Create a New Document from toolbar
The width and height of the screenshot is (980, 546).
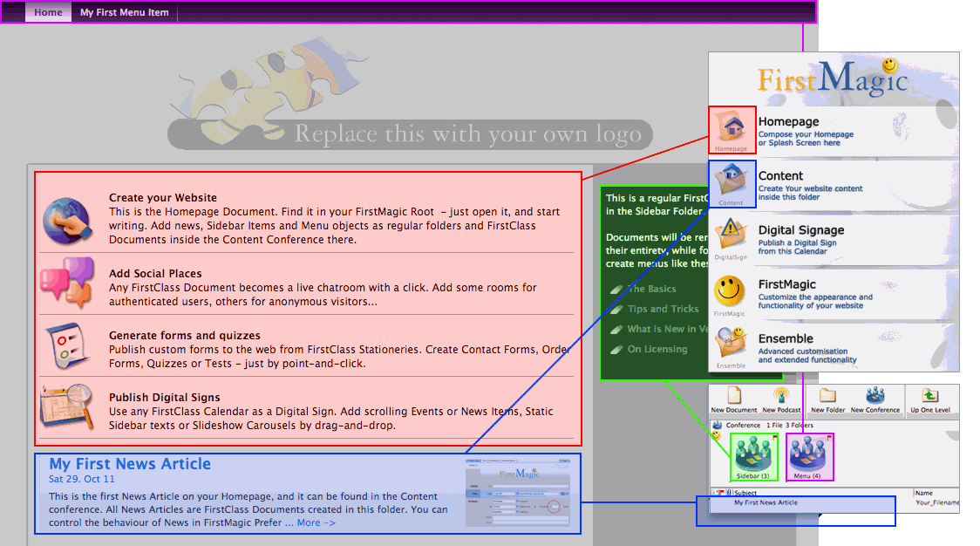(x=734, y=400)
